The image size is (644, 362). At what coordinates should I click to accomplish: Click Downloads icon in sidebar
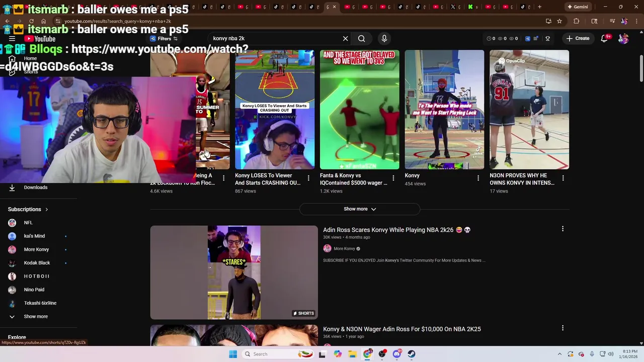pos(12,188)
